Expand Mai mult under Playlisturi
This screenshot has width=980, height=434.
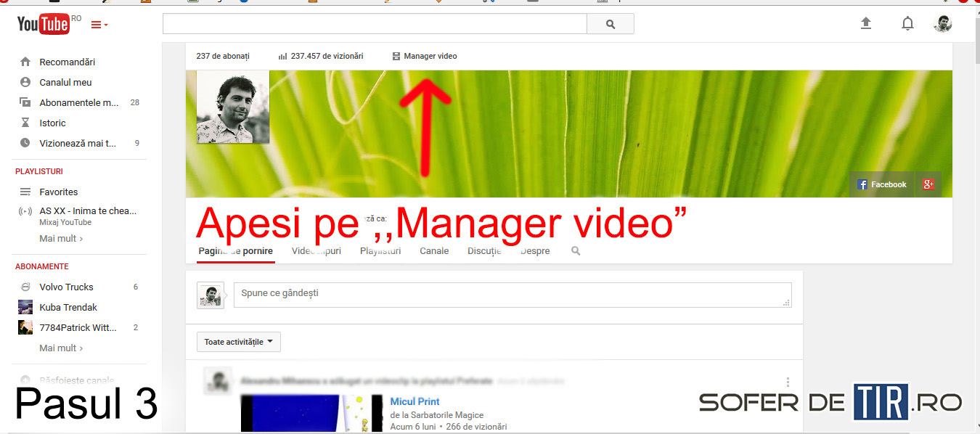pos(61,238)
